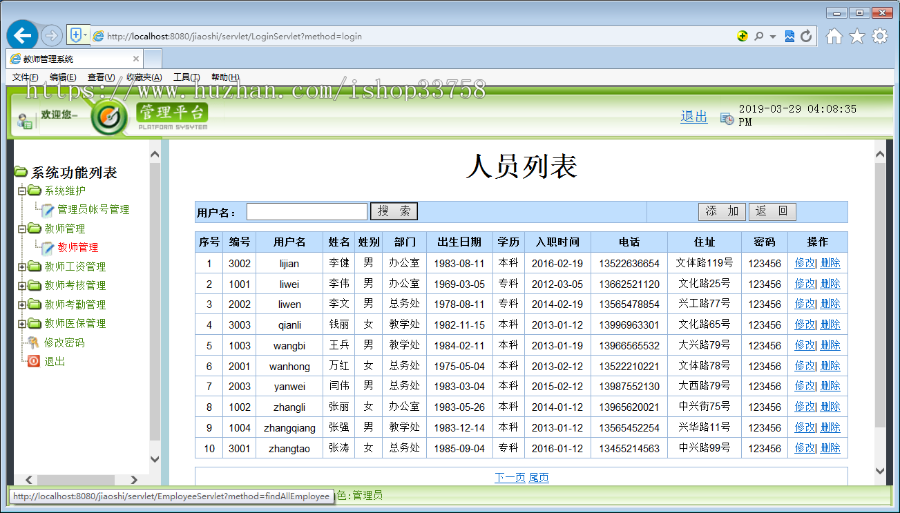Click the browser back arrow button
900x513 pixels.
[22, 36]
